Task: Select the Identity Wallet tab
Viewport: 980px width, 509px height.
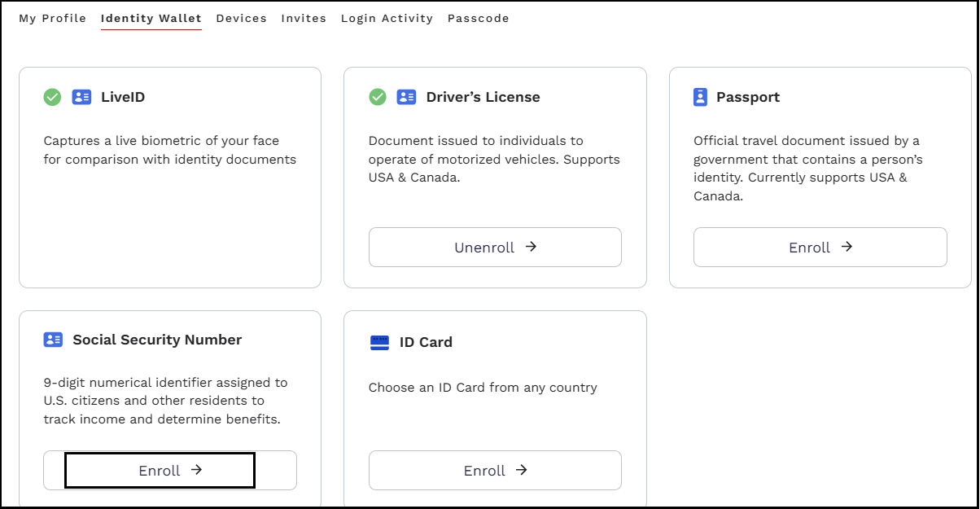Action: pos(151,18)
